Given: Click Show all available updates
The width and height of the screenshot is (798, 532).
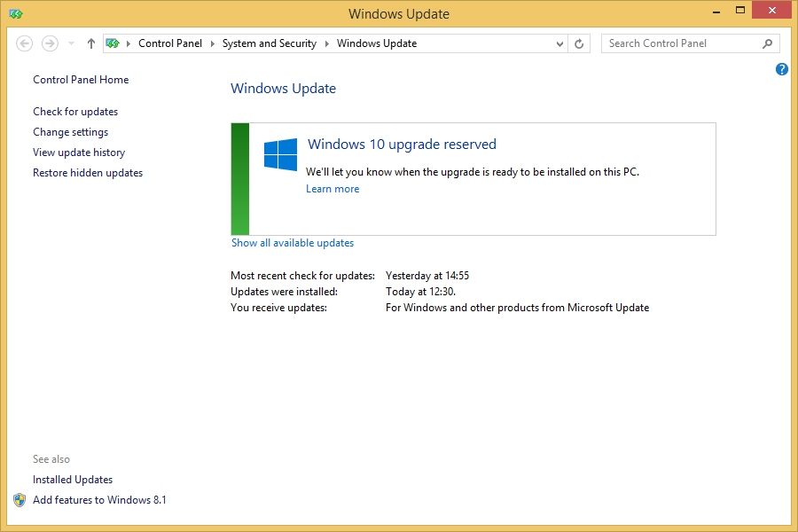Looking at the screenshot, I should [x=293, y=243].
